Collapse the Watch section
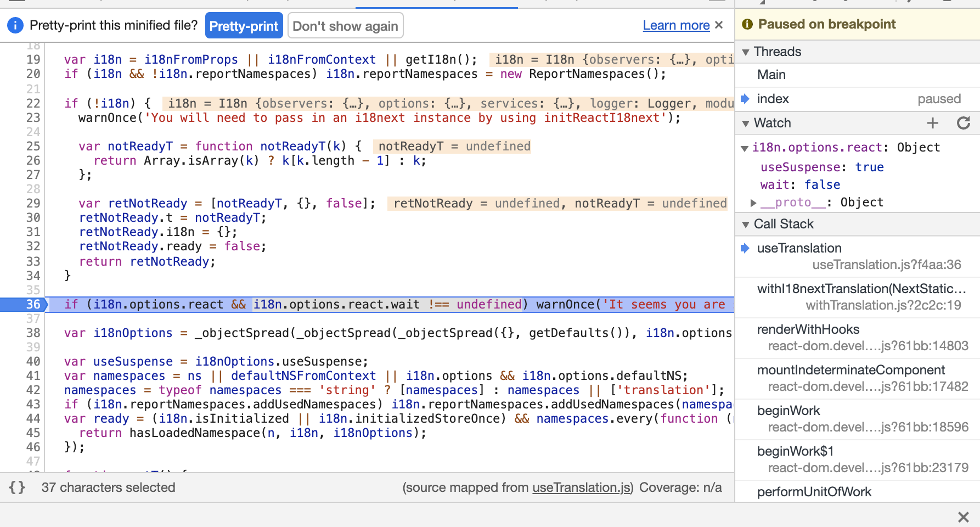This screenshot has height=527, width=980. point(746,123)
